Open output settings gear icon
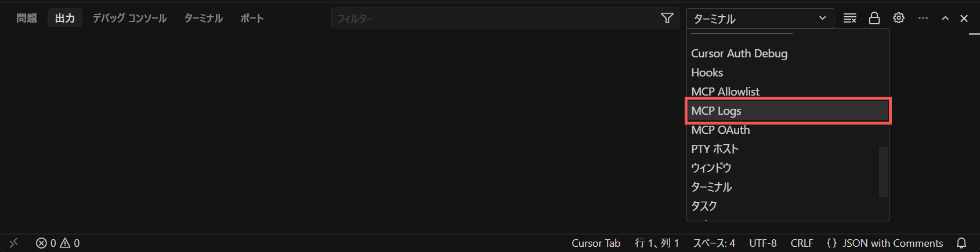The width and height of the screenshot is (980, 252). (x=899, y=19)
